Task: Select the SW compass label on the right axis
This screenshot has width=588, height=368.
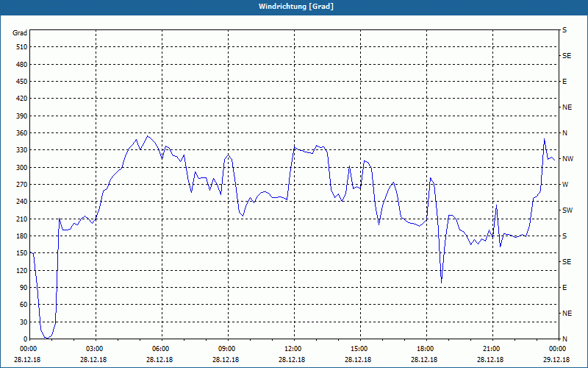Action: (567, 210)
